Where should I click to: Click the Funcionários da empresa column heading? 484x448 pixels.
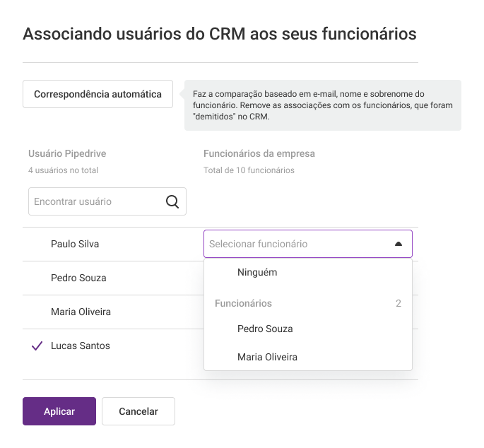pos(259,153)
